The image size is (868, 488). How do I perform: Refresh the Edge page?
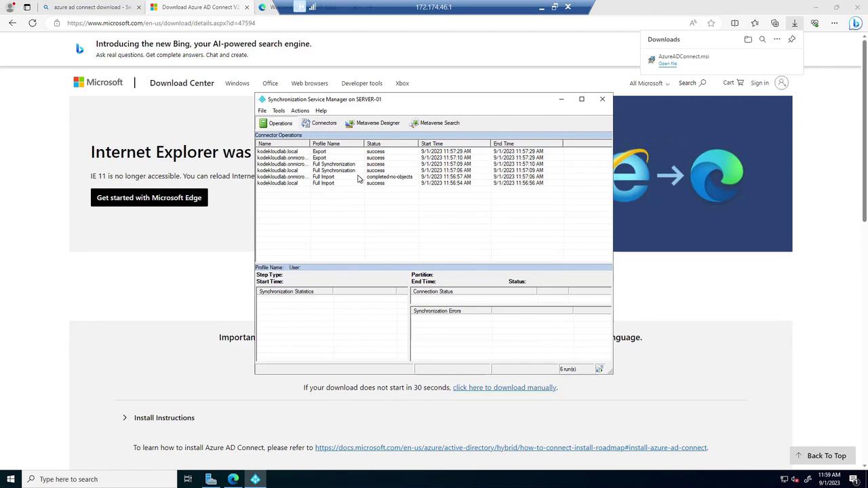pos(32,23)
